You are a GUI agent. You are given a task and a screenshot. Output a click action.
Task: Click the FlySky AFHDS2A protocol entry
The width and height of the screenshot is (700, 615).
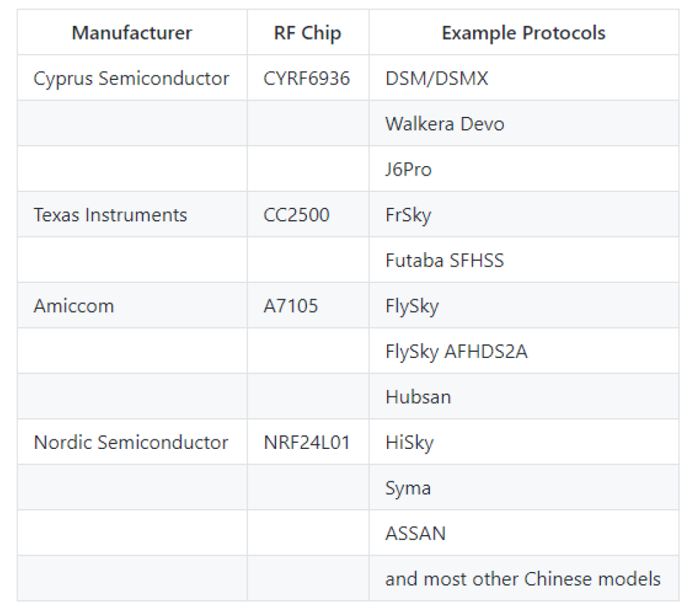(456, 352)
